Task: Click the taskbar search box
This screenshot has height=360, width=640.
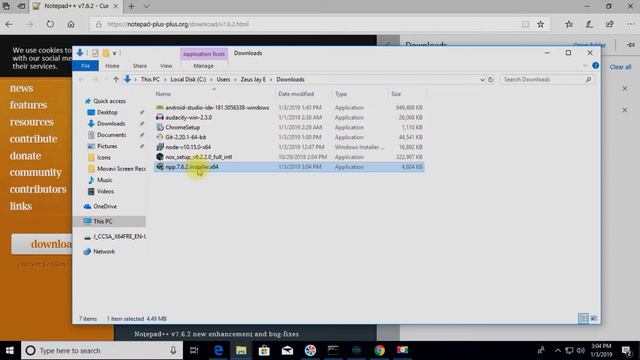Action: [102, 350]
